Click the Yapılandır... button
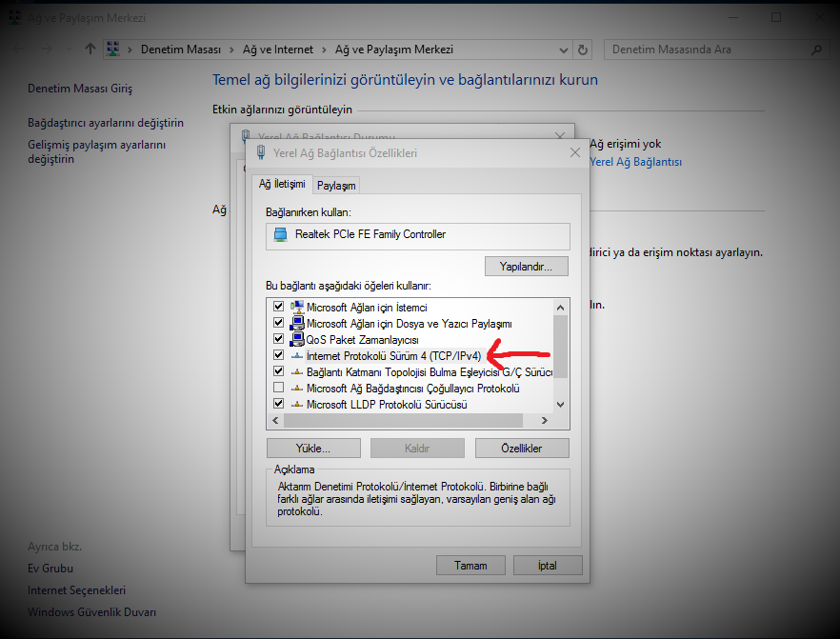Viewport: 840px width, 639px height. tap(526, 267)
